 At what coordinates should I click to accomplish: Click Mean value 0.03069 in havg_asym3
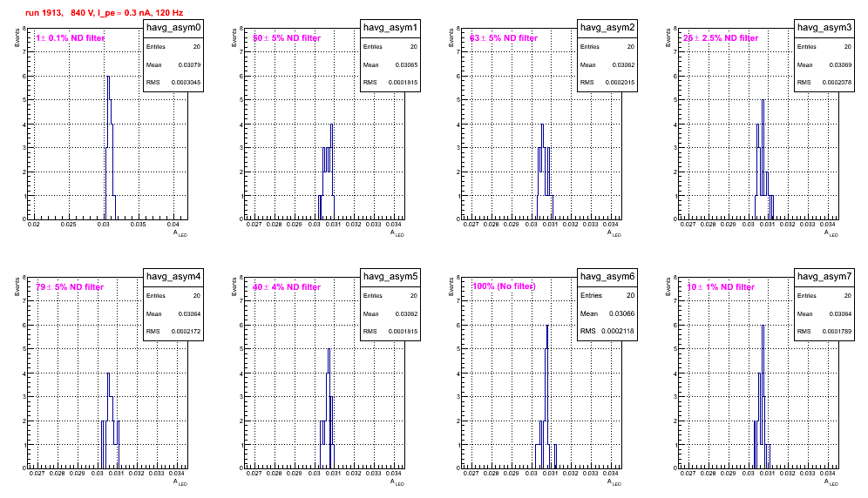(840, 64)
